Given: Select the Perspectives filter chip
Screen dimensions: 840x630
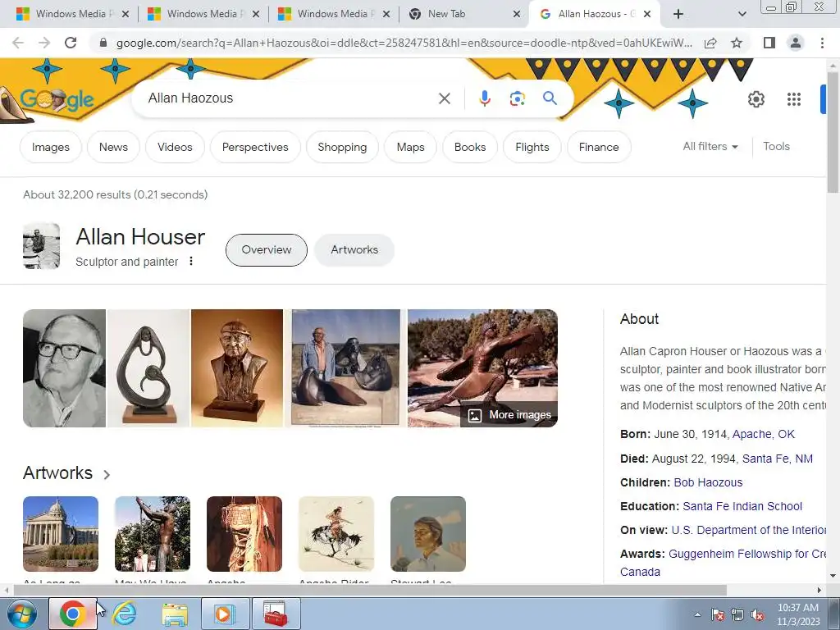Looking at the screenshot, I should pyautogui.click(x=255, y=147).
